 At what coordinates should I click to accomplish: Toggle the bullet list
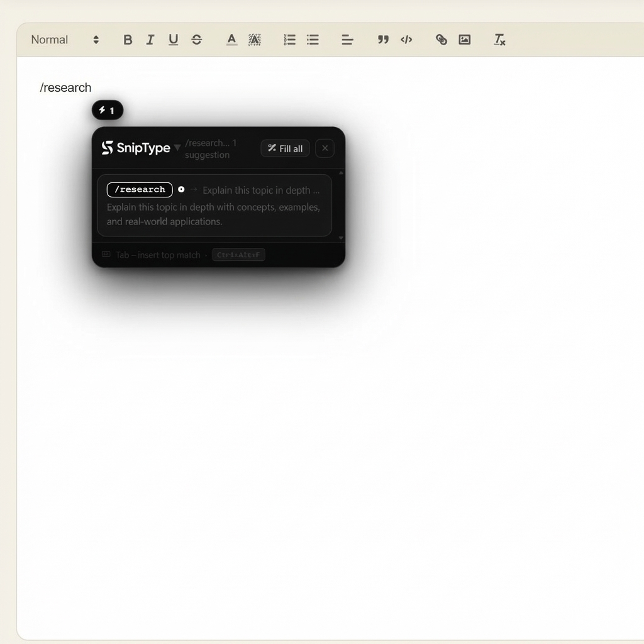pyautogui.click(x=313, y=40)
